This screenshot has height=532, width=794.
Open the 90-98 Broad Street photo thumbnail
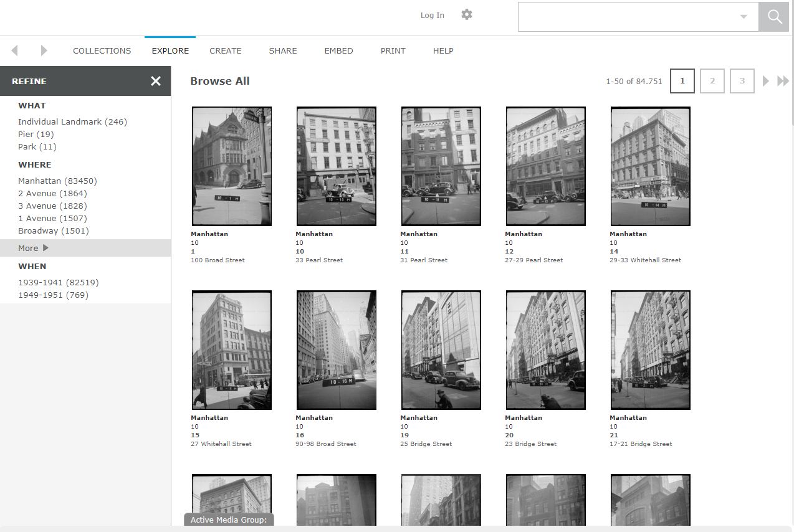(337, 350)
